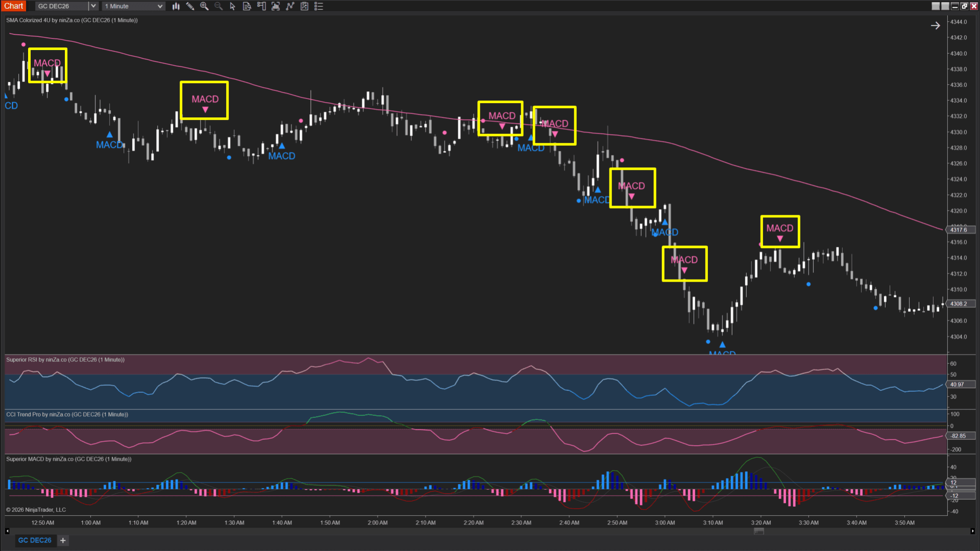Expand the GC DEC26 instrument dropdown arrow
Screen dimensions: 980x551
coord(93,6)
